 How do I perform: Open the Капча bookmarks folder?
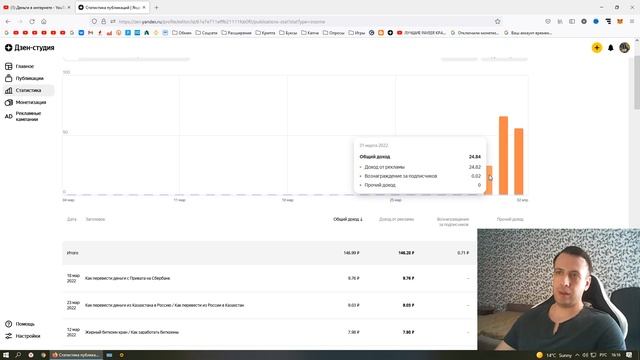310,33
